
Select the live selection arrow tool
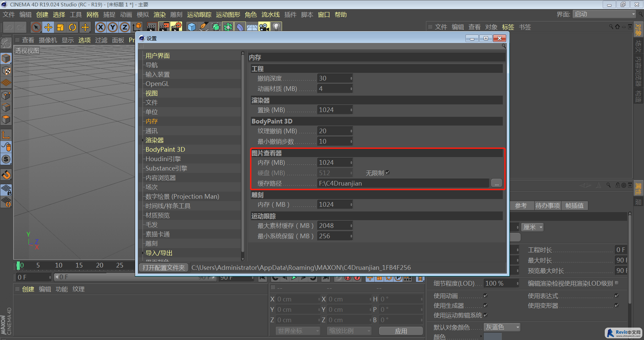pyautogui.click(x=36, y=27)
